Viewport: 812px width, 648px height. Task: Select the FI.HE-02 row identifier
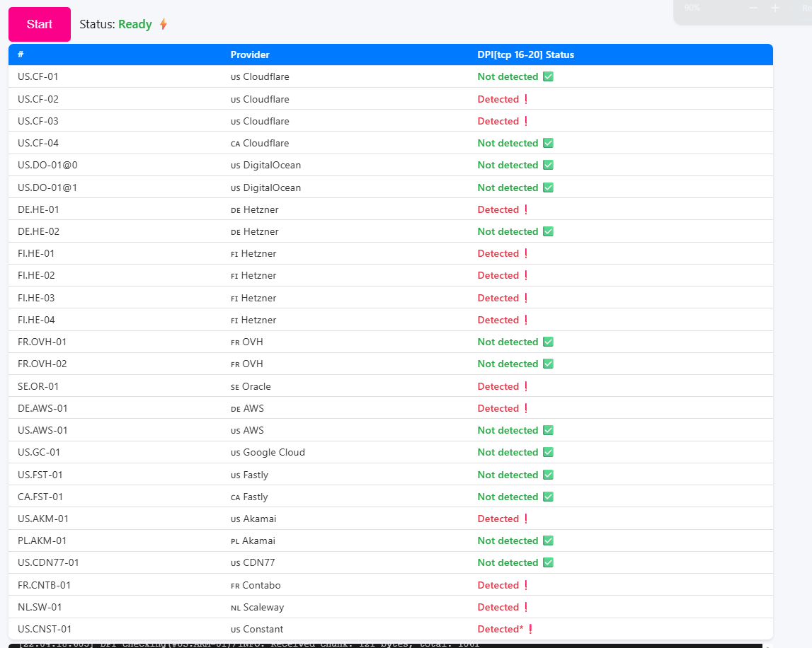click(36, 275)
